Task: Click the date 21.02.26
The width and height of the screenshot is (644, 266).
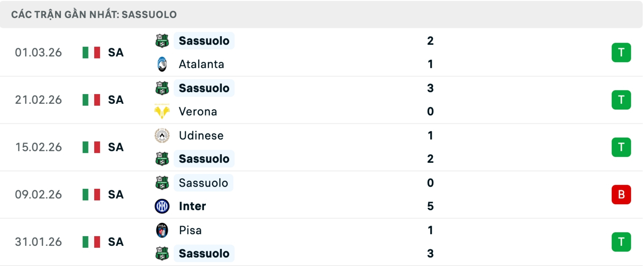Action: (x=38, y=100)
